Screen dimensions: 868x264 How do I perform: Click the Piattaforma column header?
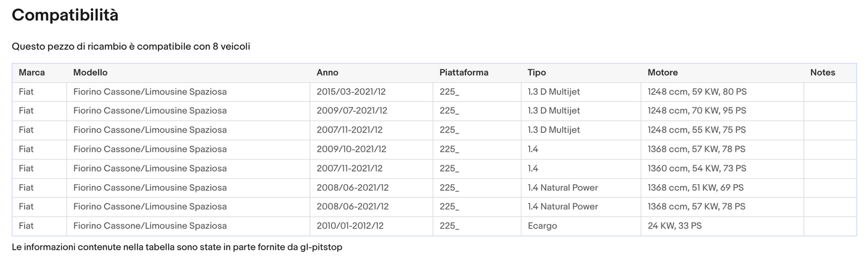[464, 73]
